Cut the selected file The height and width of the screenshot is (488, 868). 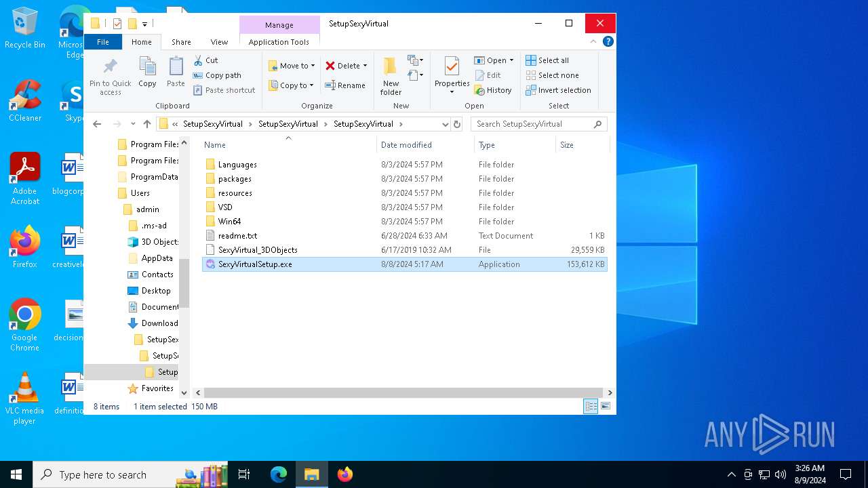(x=206, y=60)
